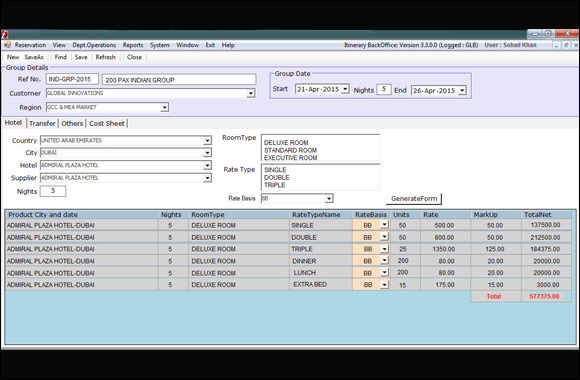Viewport: 580px width, 380px height.
Task: Click the Rate cell 1350.00
Action: point(444,249)
